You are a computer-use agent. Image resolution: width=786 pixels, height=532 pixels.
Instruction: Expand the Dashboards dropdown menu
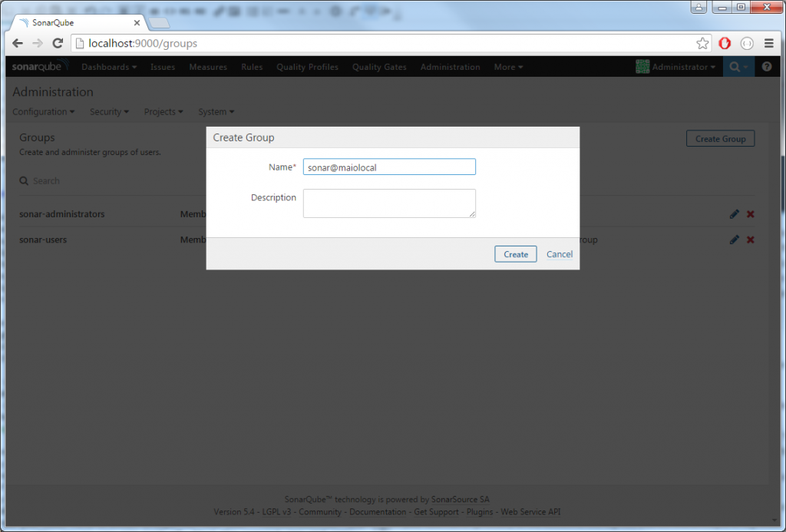(109, 67)
